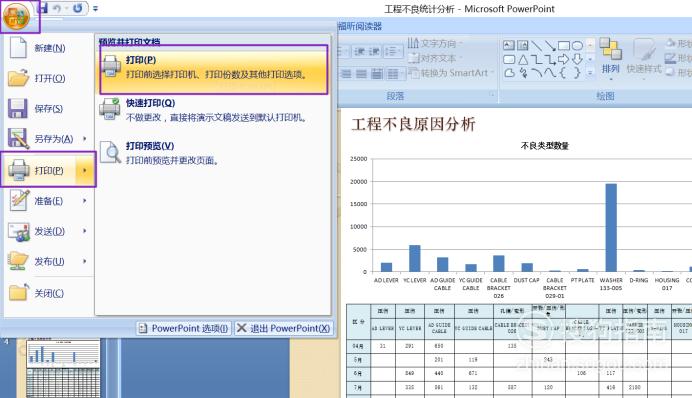This screenshot has width=692, height=398.
Task: Open the 打开(O) folder entry
Action: (x=49, y=78)
